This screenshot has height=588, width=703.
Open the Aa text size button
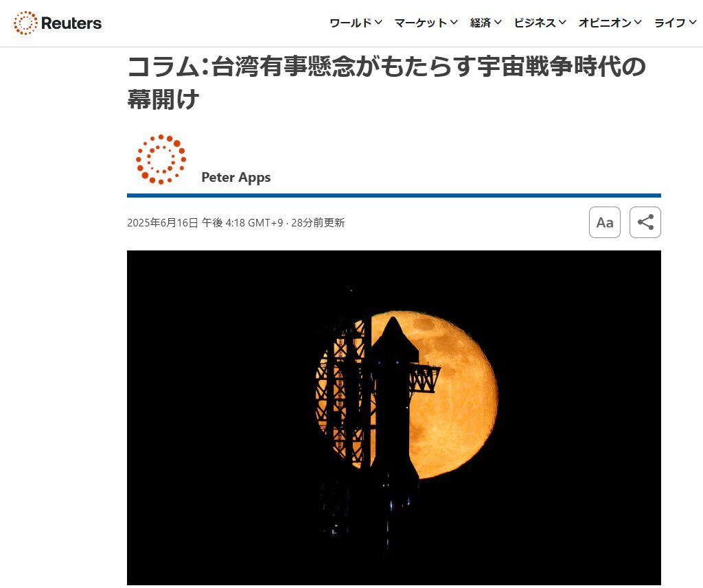tap(604, 222)
